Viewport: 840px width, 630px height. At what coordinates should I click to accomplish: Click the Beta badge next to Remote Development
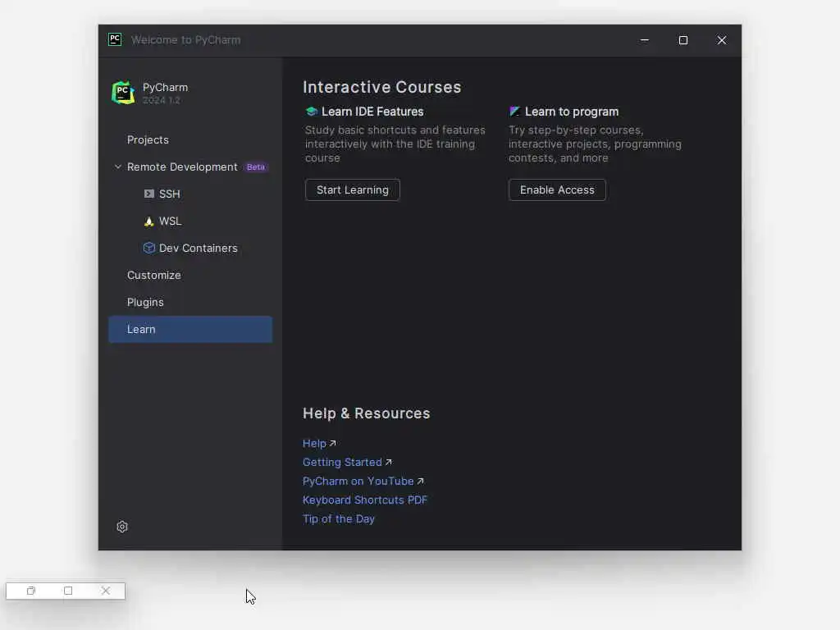click(x=256, y=167)
